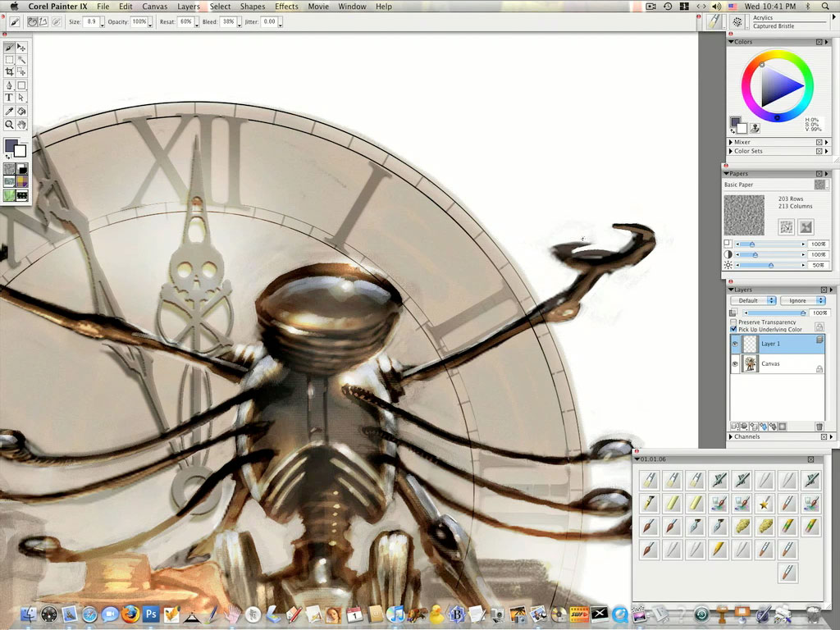Open the Default composite method dropdown
The image size is (840, 630).
pyautogui.click(x=753, y=301)
